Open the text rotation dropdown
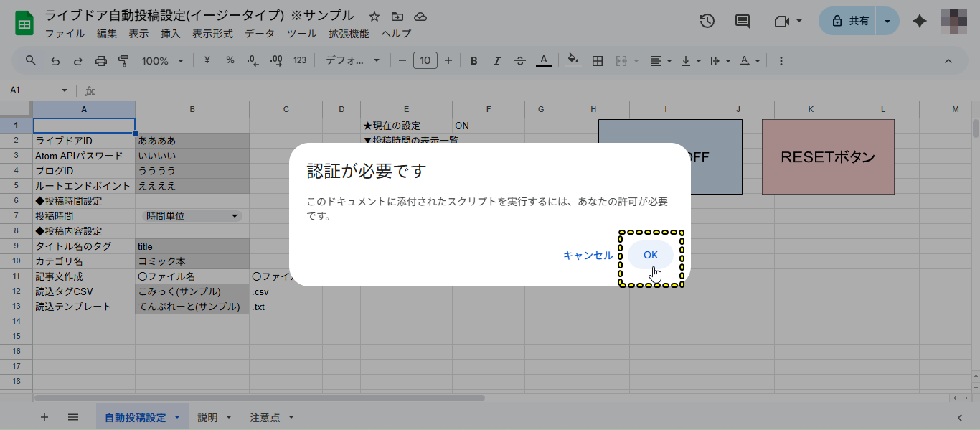Viewport: 980px width, 430px height. (x=749, y=61)
